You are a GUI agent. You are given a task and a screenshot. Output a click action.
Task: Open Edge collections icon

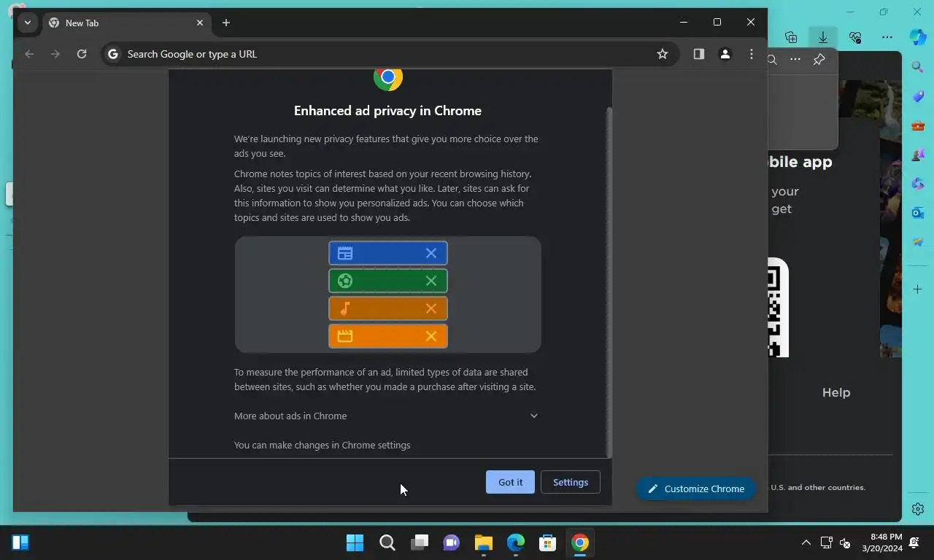pyautogui.click(x=791, y=37)
